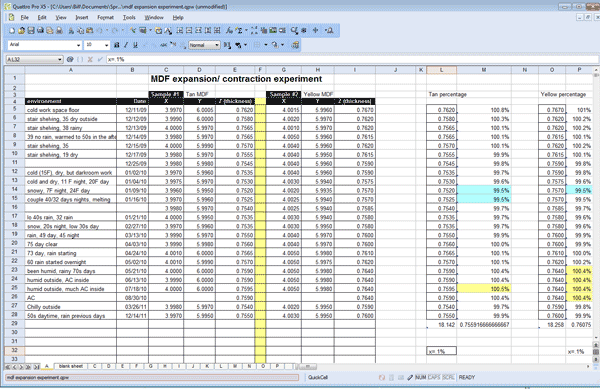This screenshot has height=389, width=600.
Task: Click the Redo icon
Action: tap(114, 31)
